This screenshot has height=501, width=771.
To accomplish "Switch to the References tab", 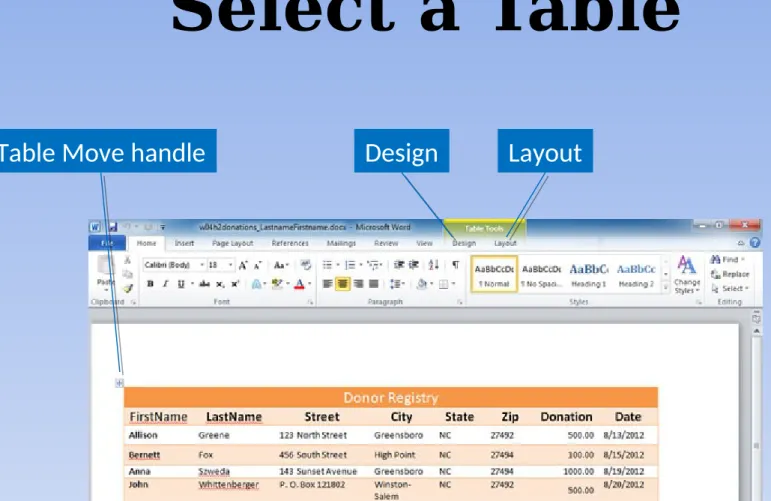I will coord(290,243).
